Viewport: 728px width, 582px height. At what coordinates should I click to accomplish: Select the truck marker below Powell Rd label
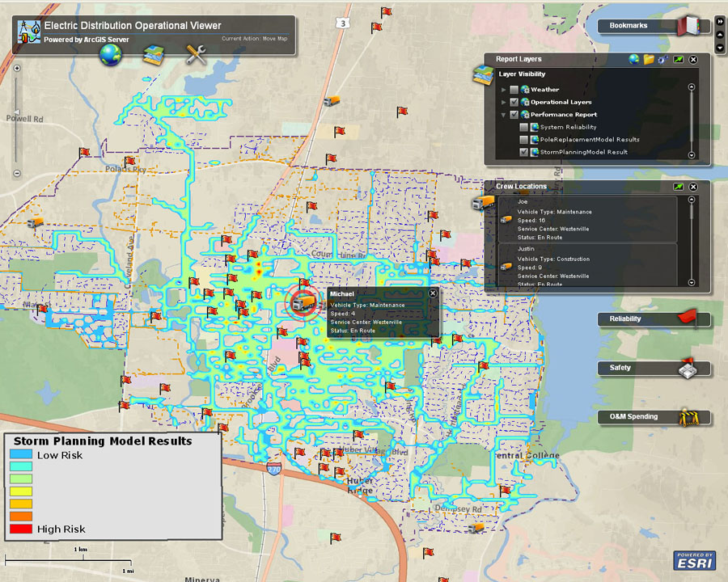coord(36,222)
